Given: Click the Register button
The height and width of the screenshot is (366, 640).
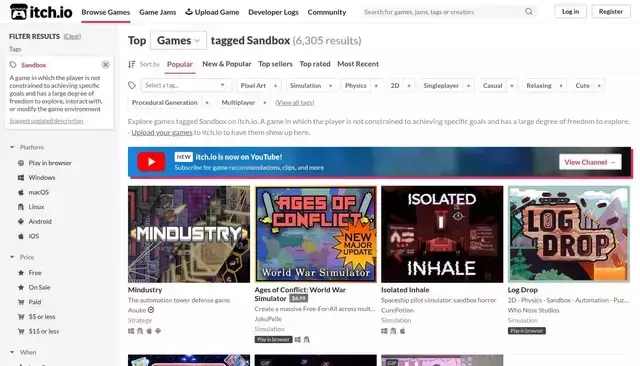Looking at the screenshot, I should tap(611, 11).
